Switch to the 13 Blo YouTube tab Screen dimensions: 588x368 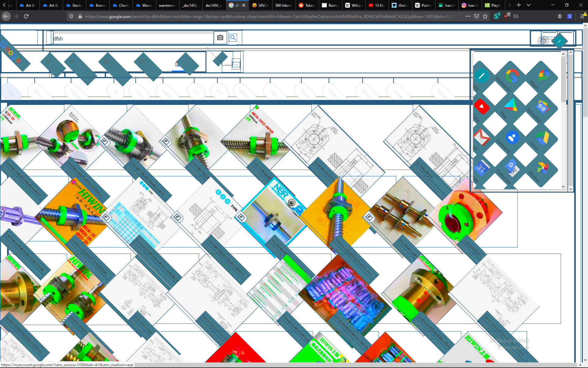(x=377, y=5)
